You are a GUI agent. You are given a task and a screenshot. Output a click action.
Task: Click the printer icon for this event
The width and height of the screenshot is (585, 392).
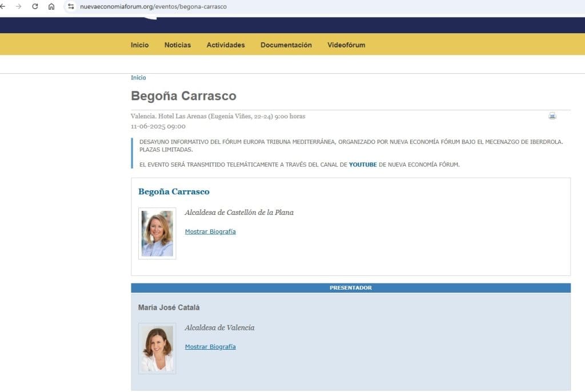pyautogui.click(x=552, y=116)
